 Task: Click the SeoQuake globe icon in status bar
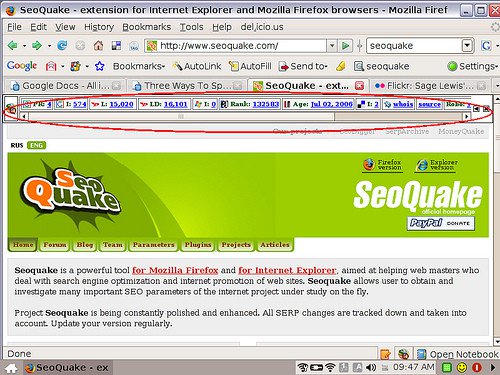coord(403,354)
